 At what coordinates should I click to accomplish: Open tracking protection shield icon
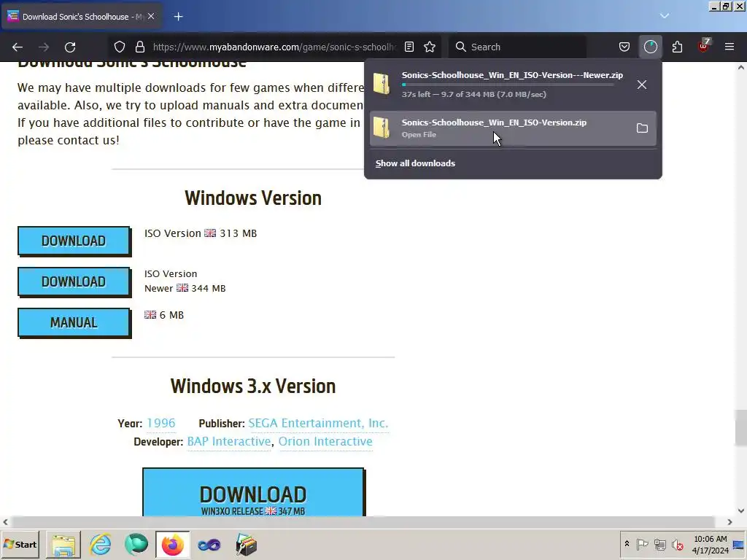tap(120, 47)
